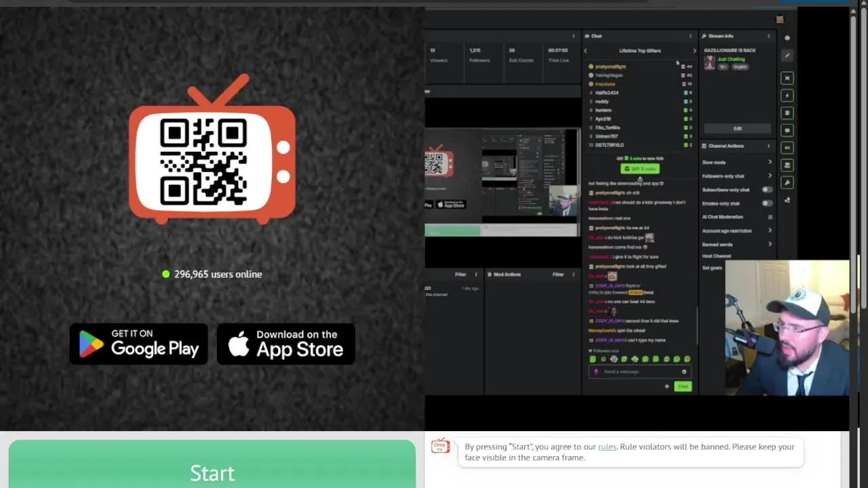Open the Chat panel options menu
Image resolution: width=868 pixels, height=488 pixels.
690,36
